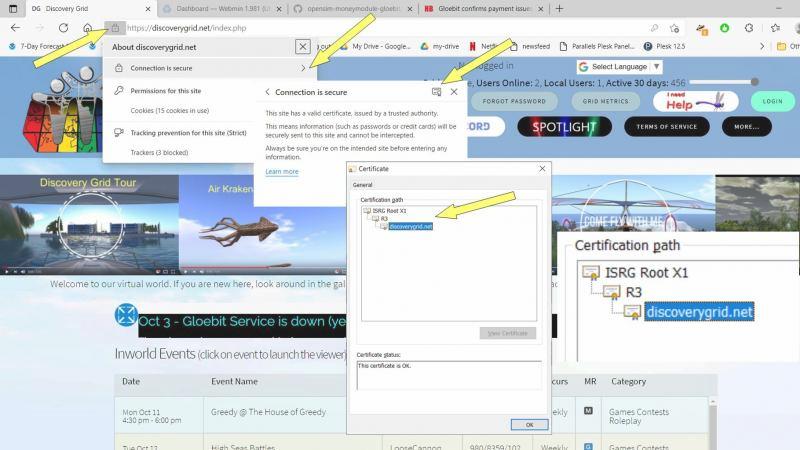Viewport: 800px width, 450px height.
Task: Show certificate icon in Connection is secure panel
Action: [436, 92]
